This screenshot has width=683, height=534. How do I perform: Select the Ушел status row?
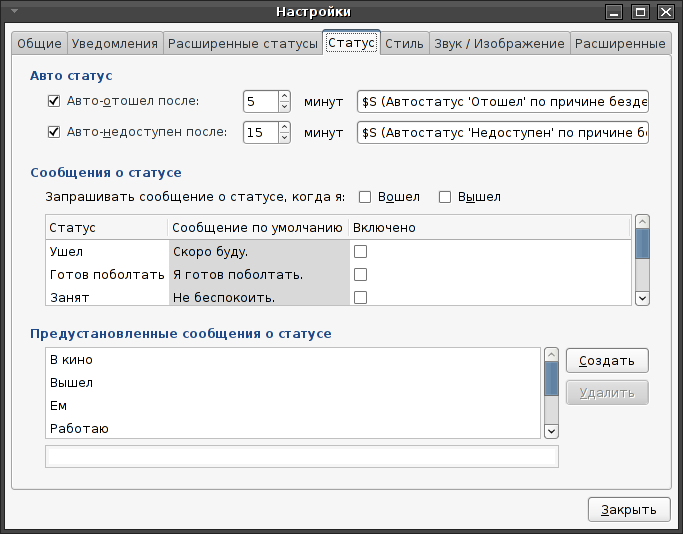click(338, 252)
